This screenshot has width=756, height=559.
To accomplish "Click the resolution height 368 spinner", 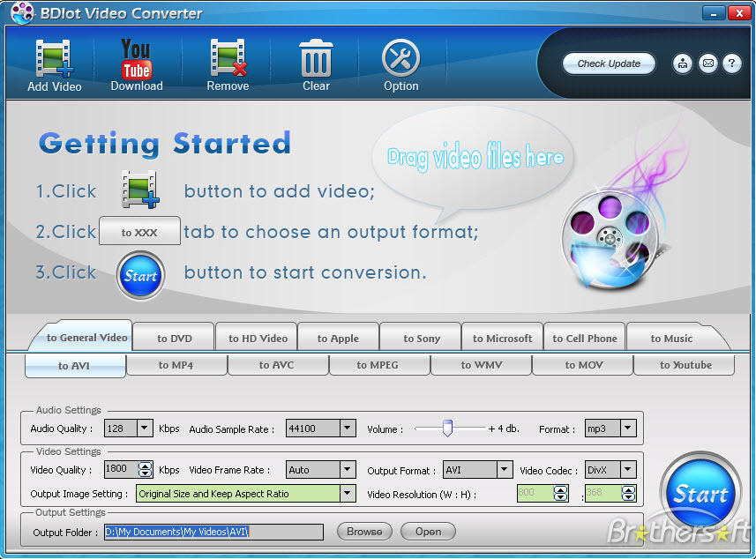I will (628, 493).
